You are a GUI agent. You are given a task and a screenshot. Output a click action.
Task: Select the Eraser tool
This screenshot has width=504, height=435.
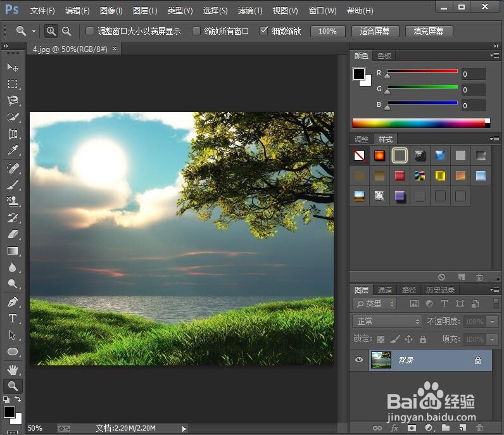click(13, 234)
